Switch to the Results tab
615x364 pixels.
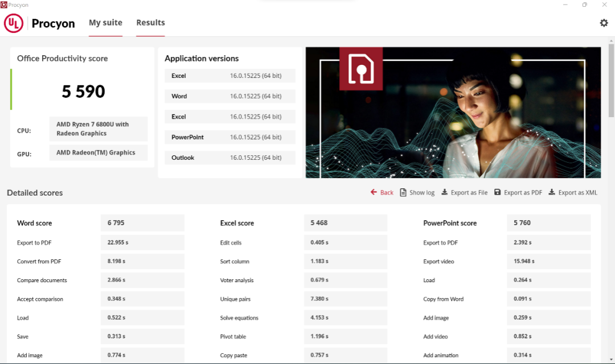click(150, 23)
